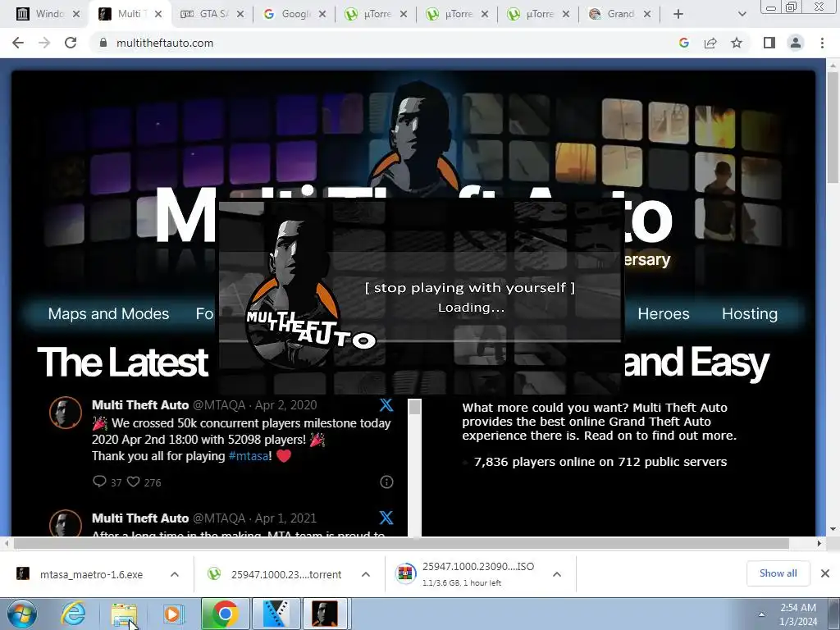Click the Google icon in address bar
This screenshot has height=630, width=840.
click(683, 43)
